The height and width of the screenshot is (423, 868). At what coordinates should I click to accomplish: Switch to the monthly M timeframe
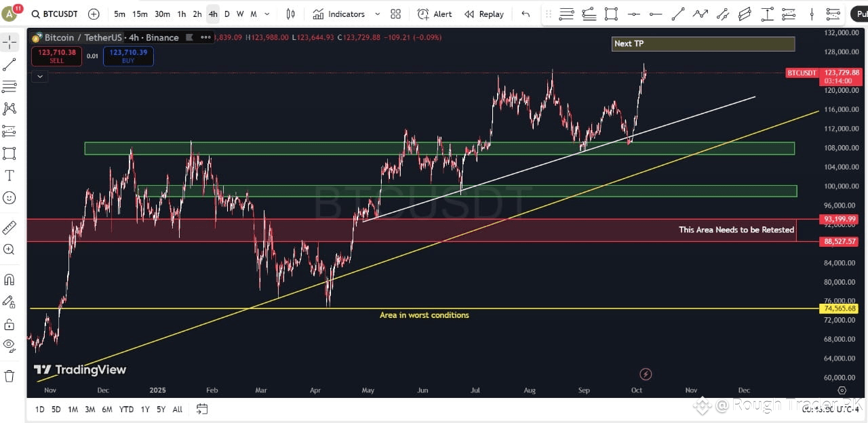[x=253, y=14]
